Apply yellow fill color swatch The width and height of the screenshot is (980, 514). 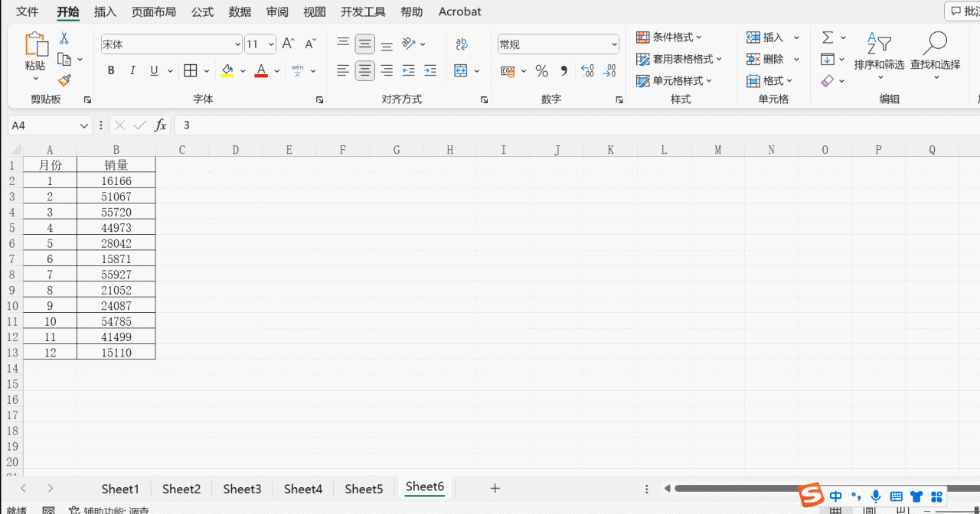click(227, 70)
